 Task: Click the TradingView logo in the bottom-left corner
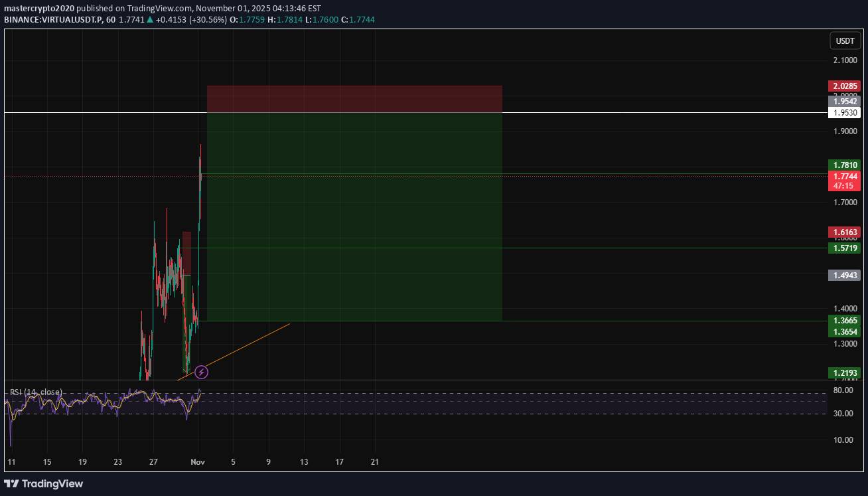coord(44,484)
